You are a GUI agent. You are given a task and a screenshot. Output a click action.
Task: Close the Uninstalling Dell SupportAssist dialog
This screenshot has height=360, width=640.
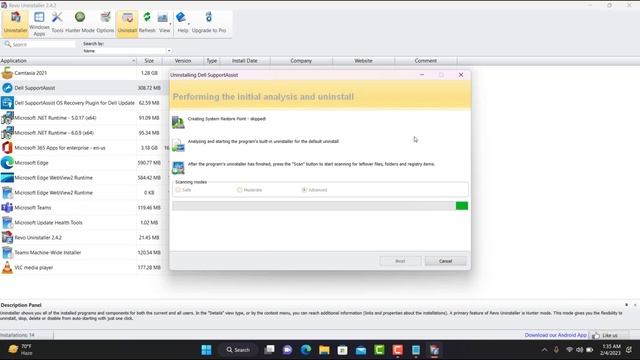click(x=461, y=75)
